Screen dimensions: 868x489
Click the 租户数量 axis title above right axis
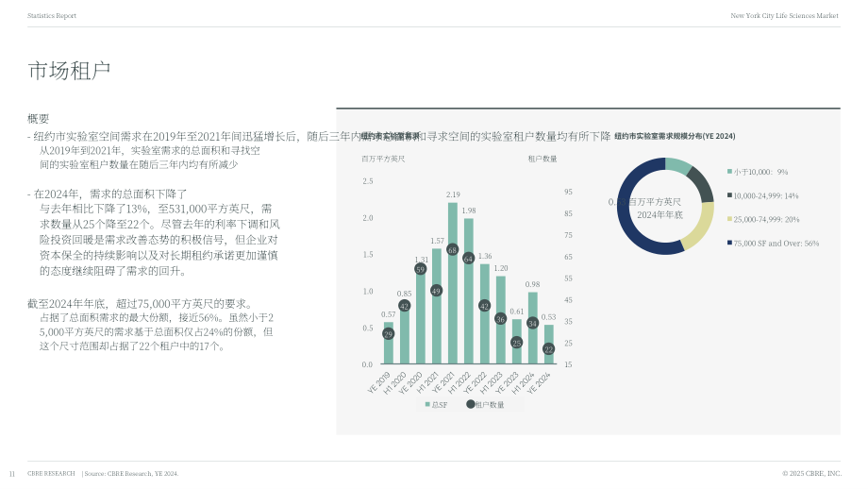[542, 159]
